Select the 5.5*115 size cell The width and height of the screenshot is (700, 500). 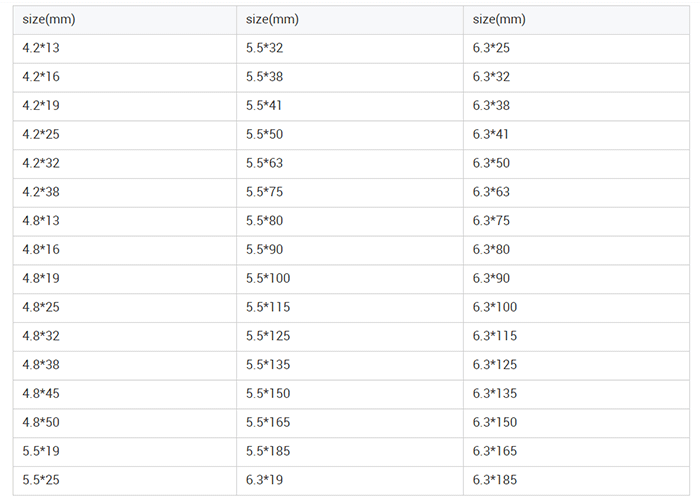[x=268, y=307]
